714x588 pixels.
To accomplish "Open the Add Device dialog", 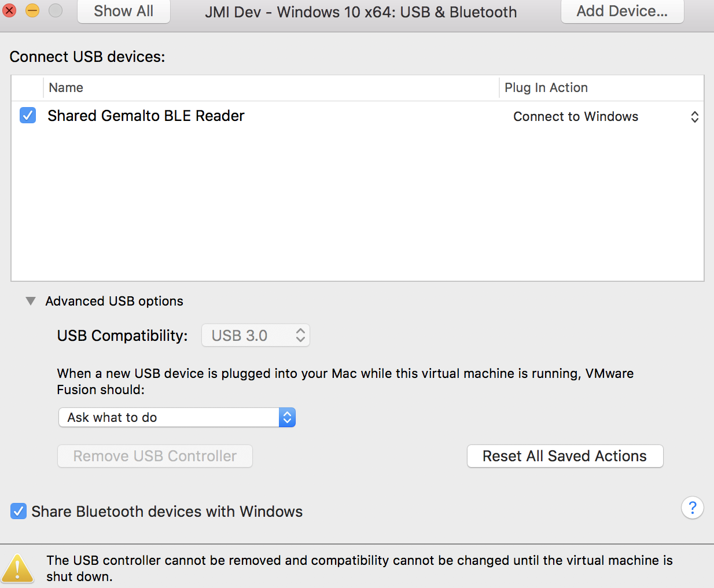I will tap(622, 11).
